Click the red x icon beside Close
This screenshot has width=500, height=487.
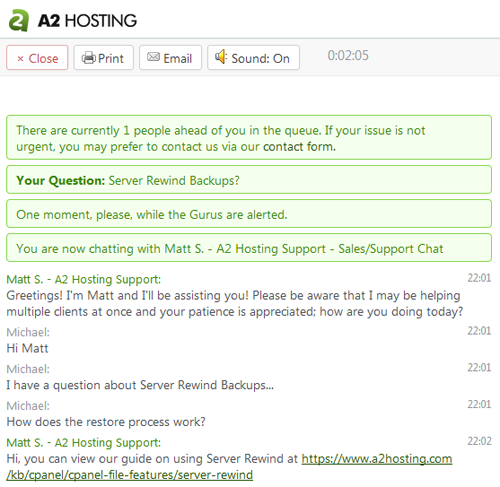point(20,59)
